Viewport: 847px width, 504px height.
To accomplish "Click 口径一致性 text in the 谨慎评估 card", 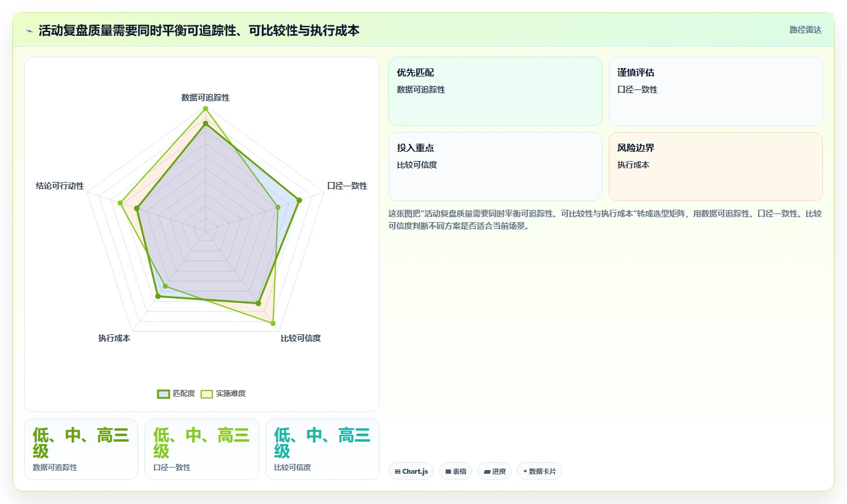I will point(638,89).
